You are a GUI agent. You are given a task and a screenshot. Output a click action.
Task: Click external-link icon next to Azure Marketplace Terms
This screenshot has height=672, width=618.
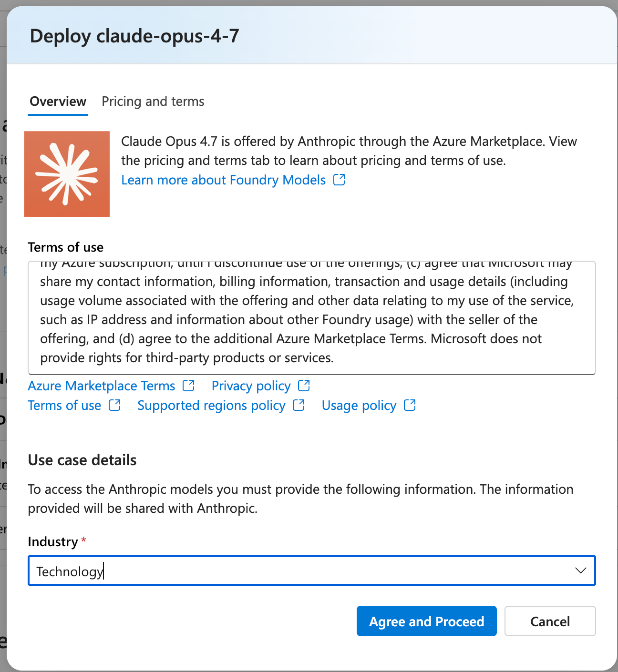click(189, 386)
